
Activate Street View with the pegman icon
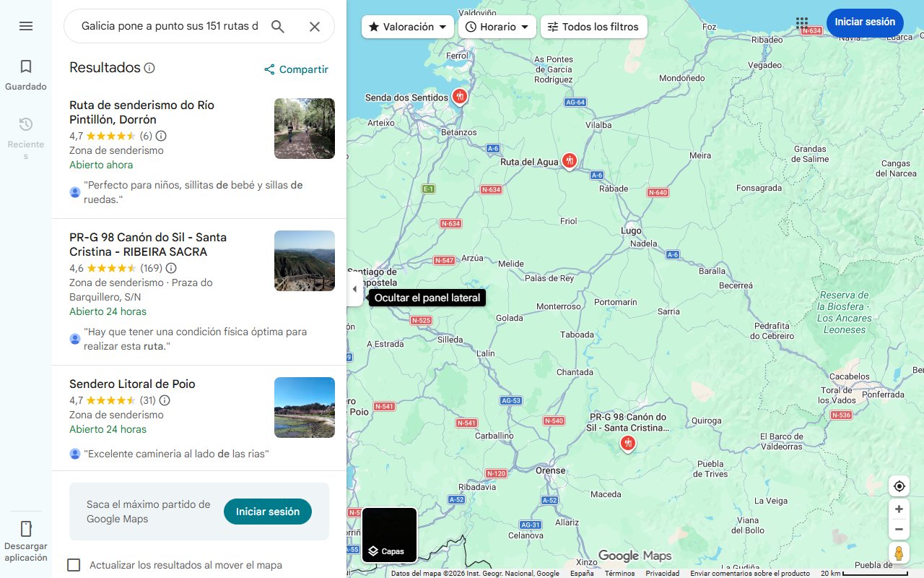pyautogui.click(x=899, y=553)
